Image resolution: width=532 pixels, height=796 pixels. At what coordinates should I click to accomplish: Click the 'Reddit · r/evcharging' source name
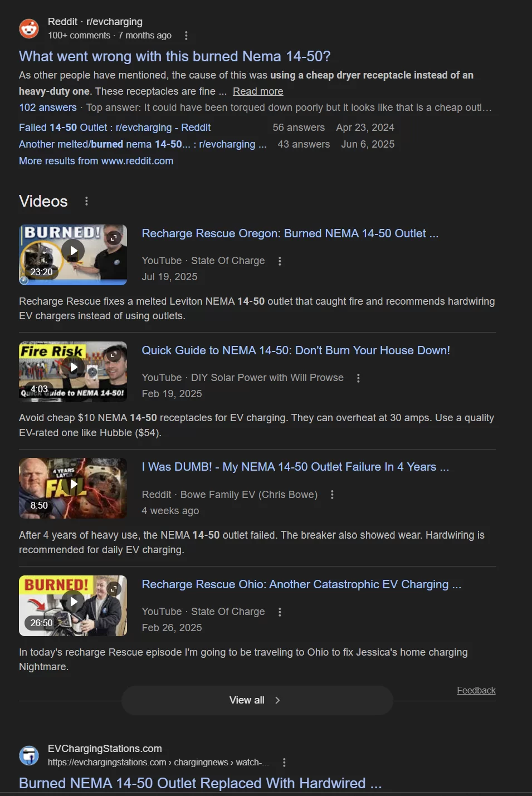(95, 22)
